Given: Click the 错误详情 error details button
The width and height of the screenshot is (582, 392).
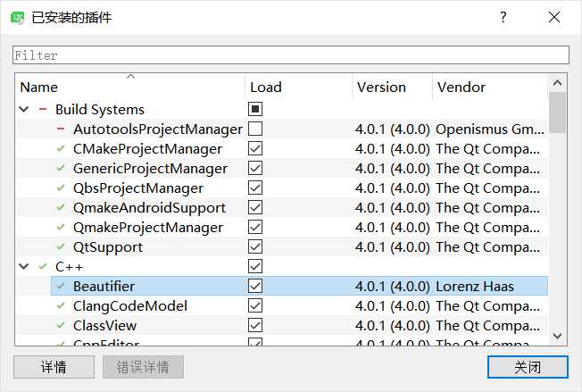Looking at the screenshot, I should coord(143,367).
